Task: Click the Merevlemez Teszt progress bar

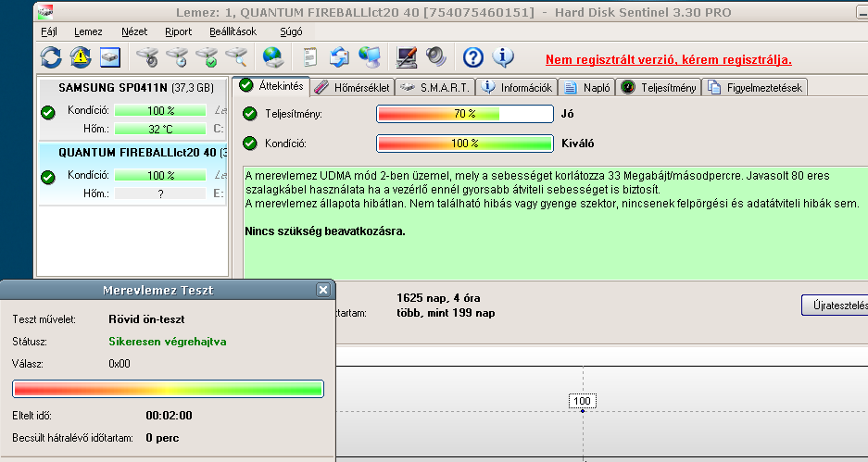Action: pos(168,389)
